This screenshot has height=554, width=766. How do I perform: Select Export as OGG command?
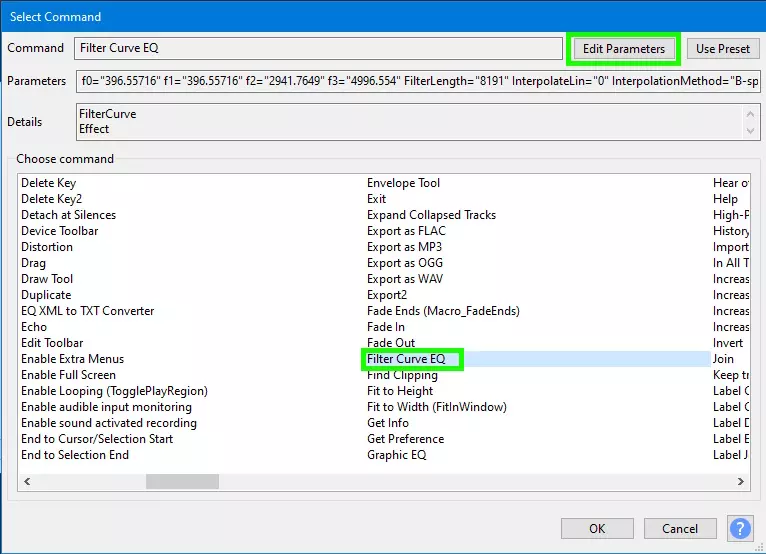pyautogui.click(x=404, y=263)
